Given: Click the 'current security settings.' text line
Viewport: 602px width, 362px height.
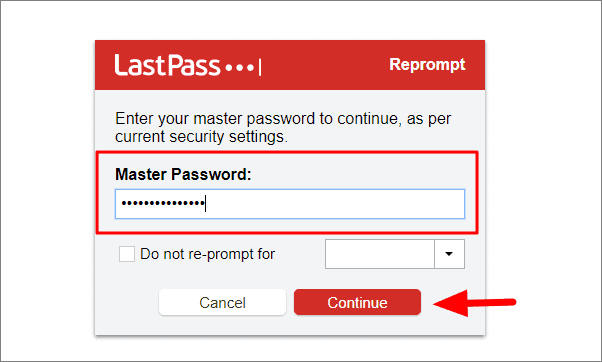Looking at the screenshot, I should pyautogui.click(x=201, y=137).
